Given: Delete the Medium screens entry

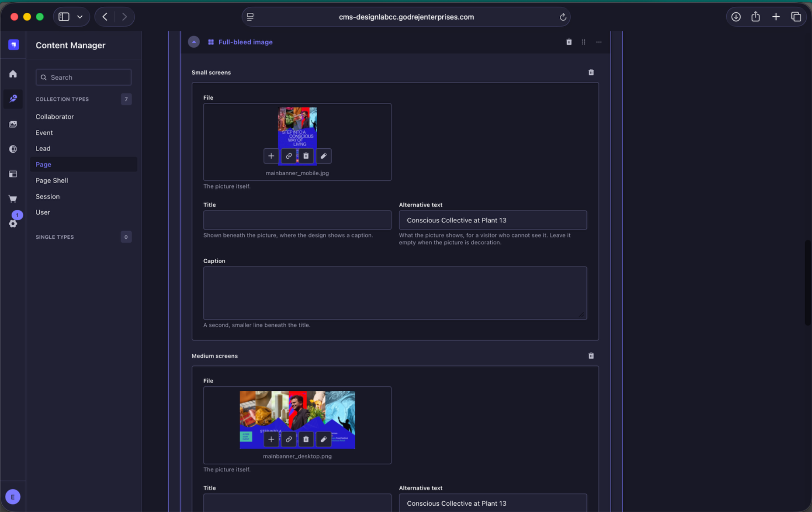Looking at the screenshot, I should [x=591, y=356].
